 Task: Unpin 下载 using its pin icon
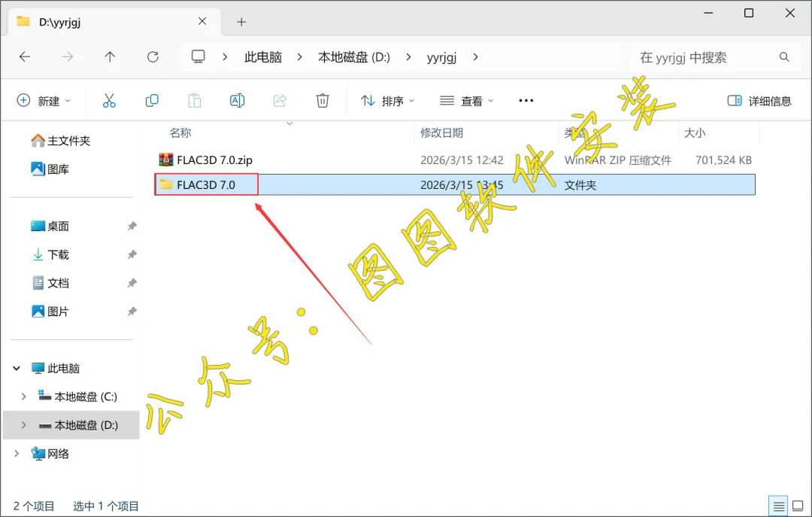click(132, 254)
